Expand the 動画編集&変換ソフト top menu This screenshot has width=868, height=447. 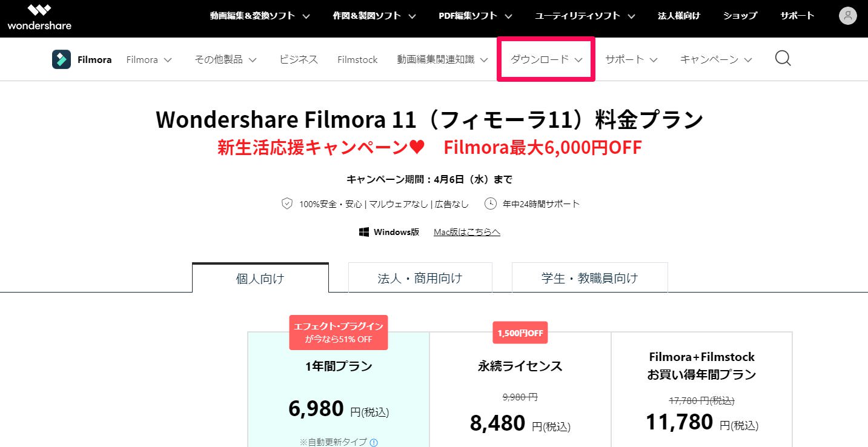point(260,16)
